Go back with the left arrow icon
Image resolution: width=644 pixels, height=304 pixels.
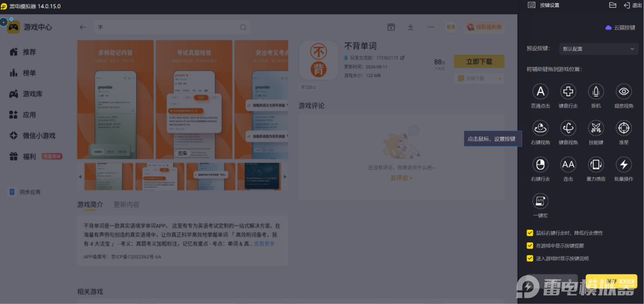click(83, 27)
